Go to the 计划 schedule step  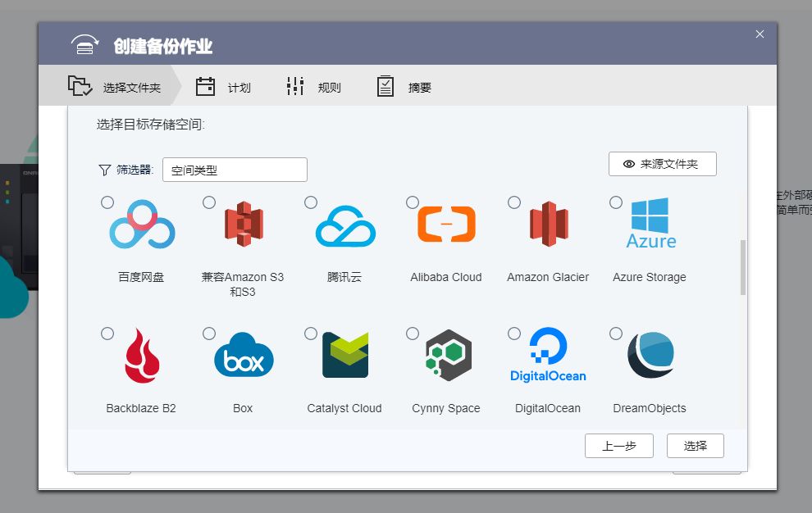223,88
